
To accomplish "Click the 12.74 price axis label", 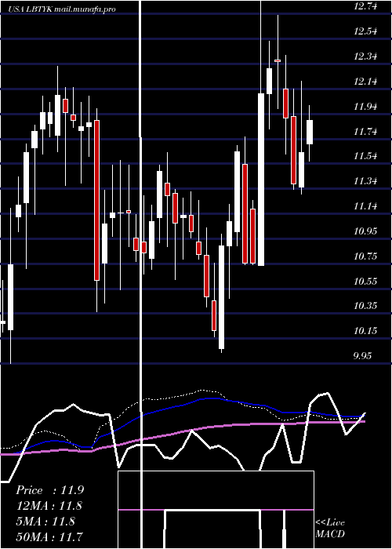I will pos(365,6).
